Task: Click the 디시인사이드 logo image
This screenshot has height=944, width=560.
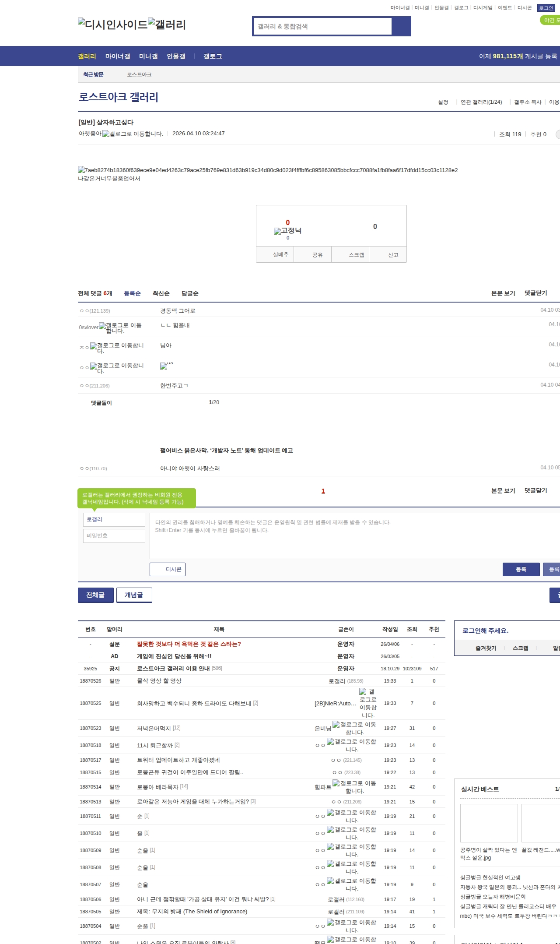Action: coord(113,25)
